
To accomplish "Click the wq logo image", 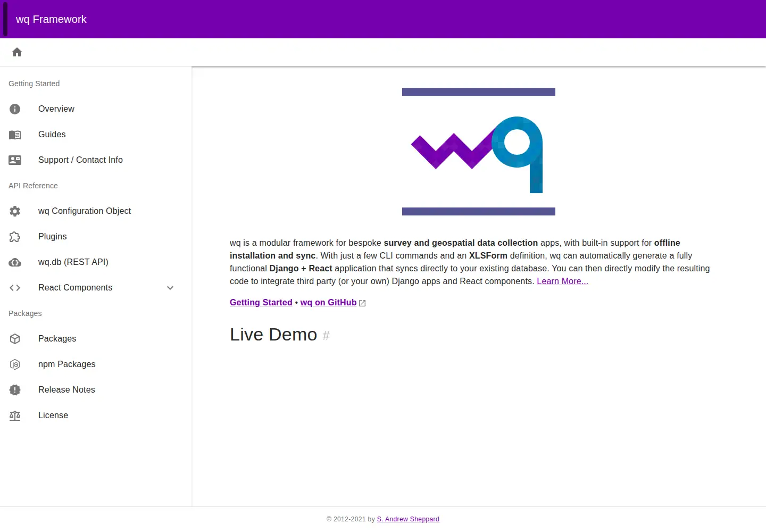I will [479, 152].
